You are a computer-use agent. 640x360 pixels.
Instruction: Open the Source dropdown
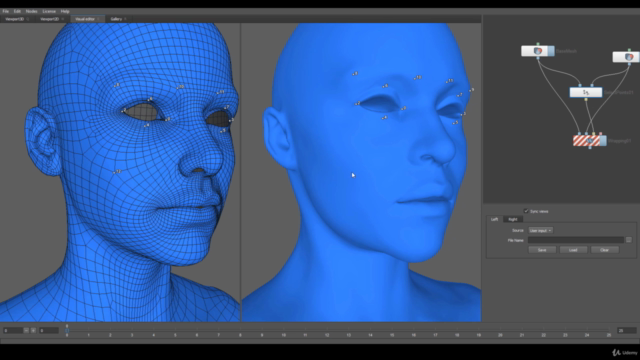point(540,231)
